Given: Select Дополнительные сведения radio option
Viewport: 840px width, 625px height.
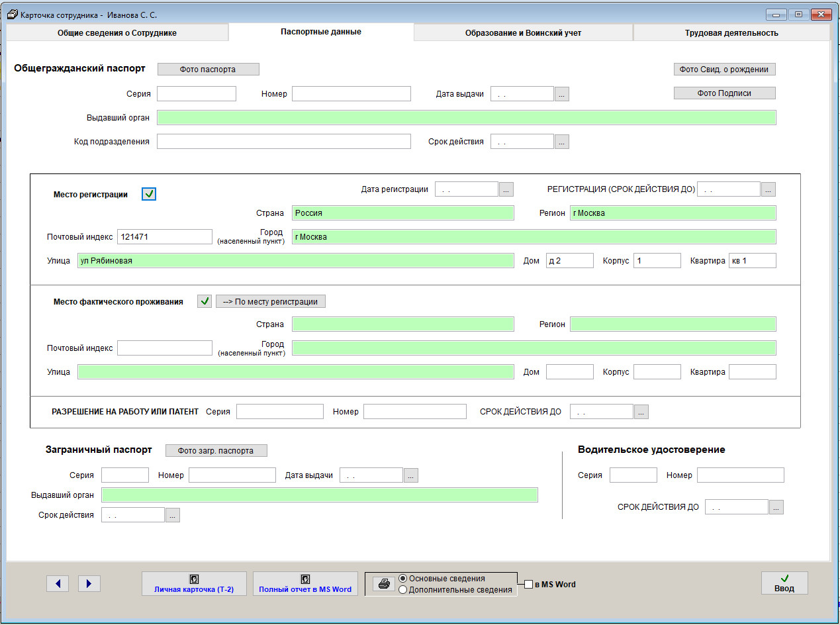Looking at the screenshot, I should point(403,590).
